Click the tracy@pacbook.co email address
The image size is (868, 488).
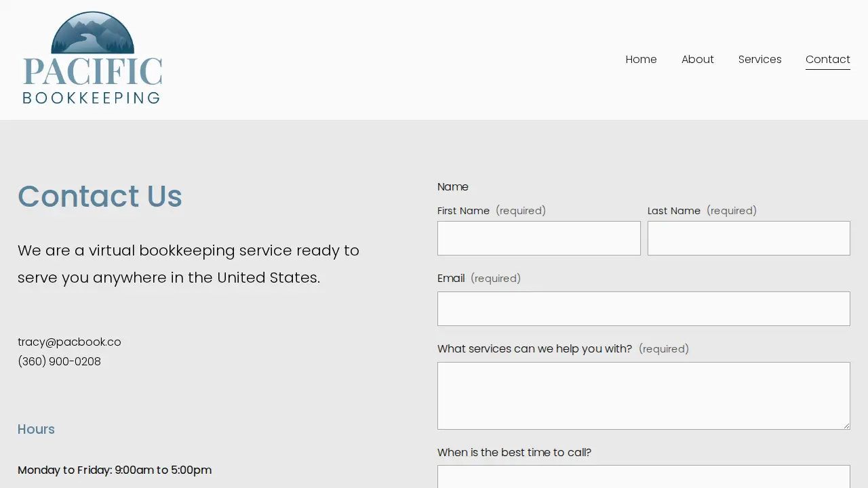[x=69, y=342]
